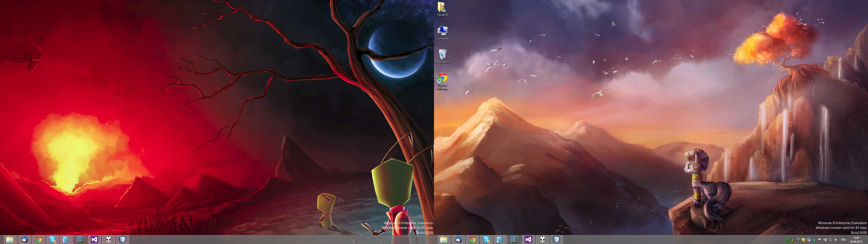Open Skype on the right monitor's taskbar
Viewport: 868px width, 244px height.
[486, 240]
